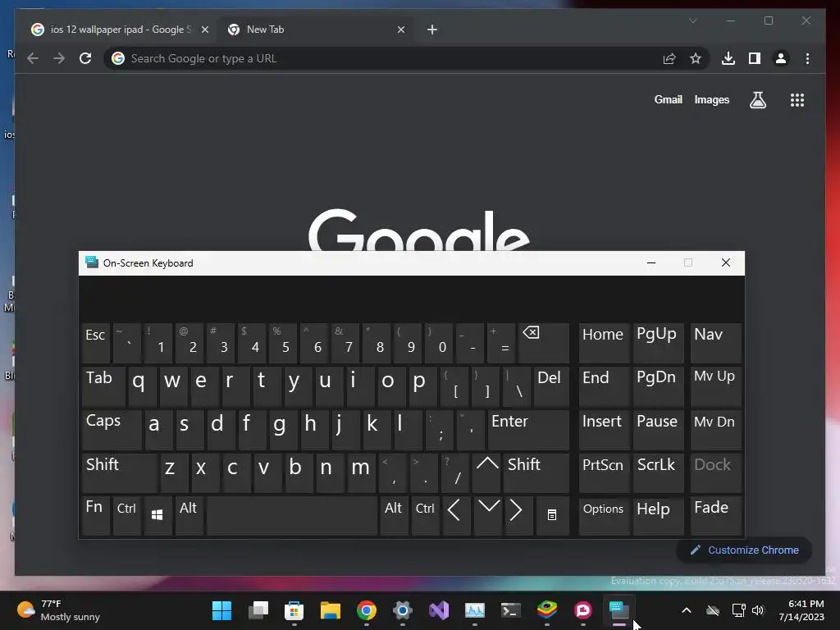The image size is (840, 630).
Task: Open the Images link
Action: (x=711, y=99)
